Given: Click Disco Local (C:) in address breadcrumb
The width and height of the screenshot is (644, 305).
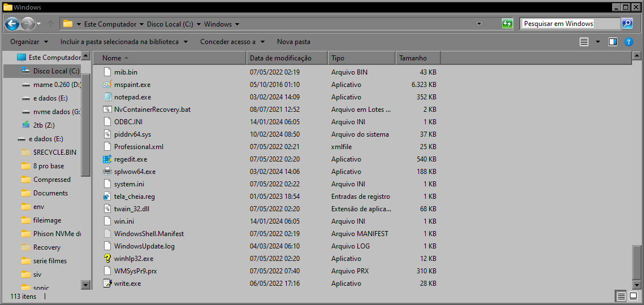Looking at the screenshot, I should [x=170, y=24].
